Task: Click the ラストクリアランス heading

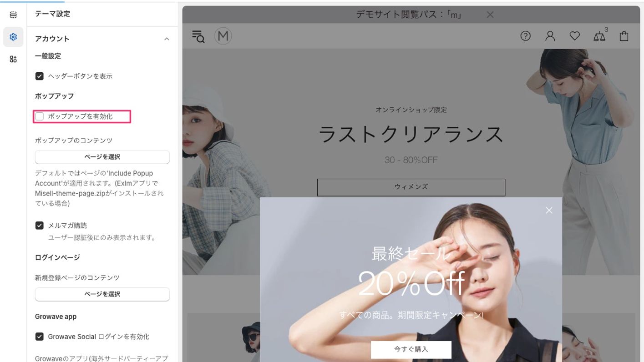Action: [411, 135]
